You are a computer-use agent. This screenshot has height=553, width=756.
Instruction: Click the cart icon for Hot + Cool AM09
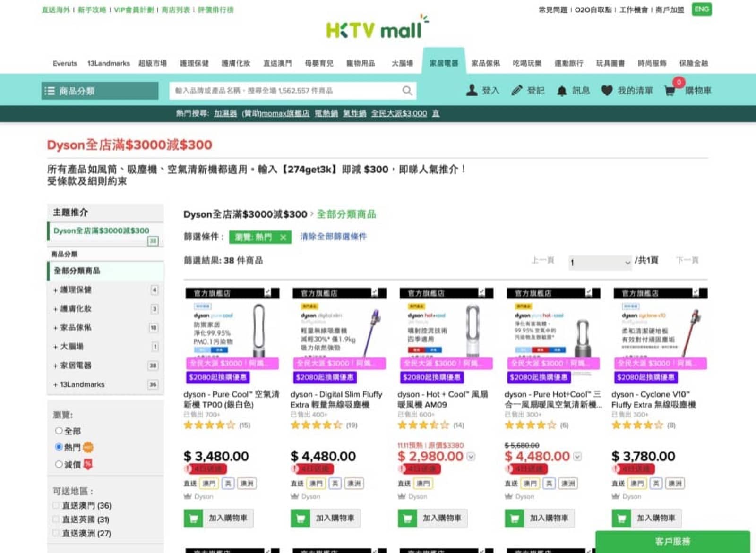click(x=407, y=518)
